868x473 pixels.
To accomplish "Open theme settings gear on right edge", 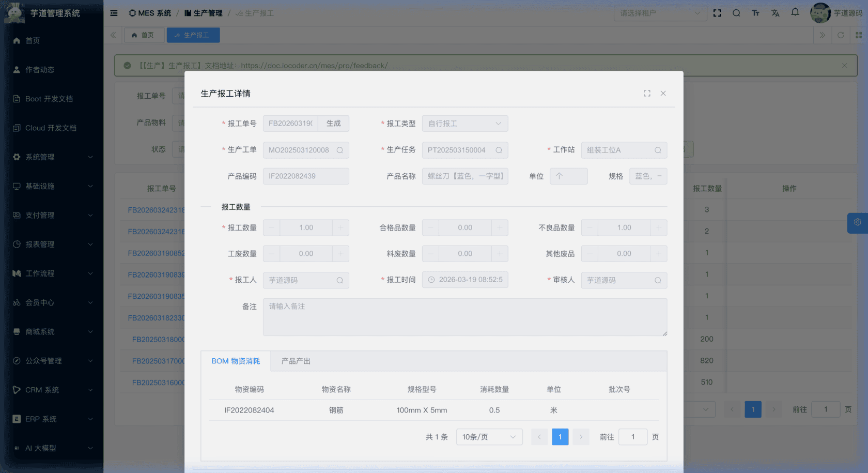I will (x=857, y=223).
